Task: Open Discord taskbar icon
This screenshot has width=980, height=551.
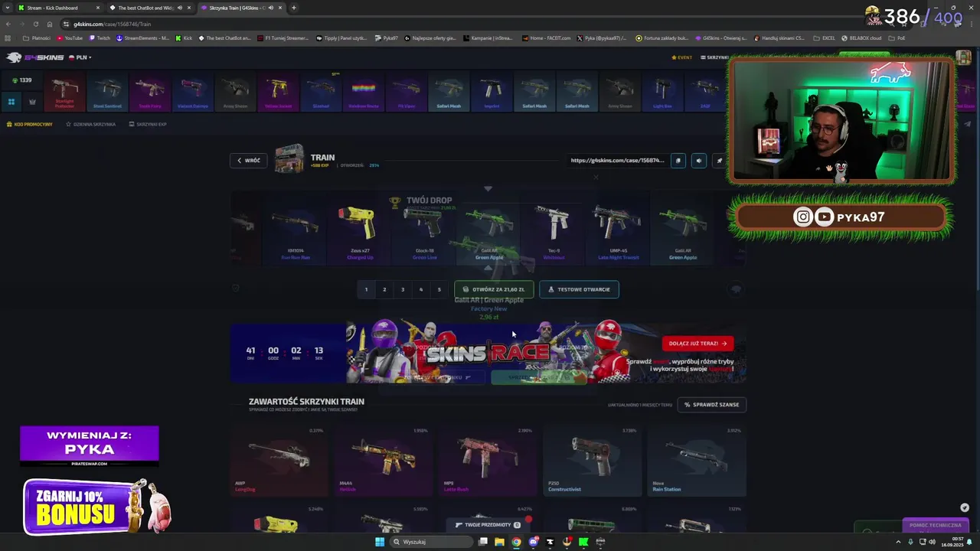Action: [x=533, y=542]
